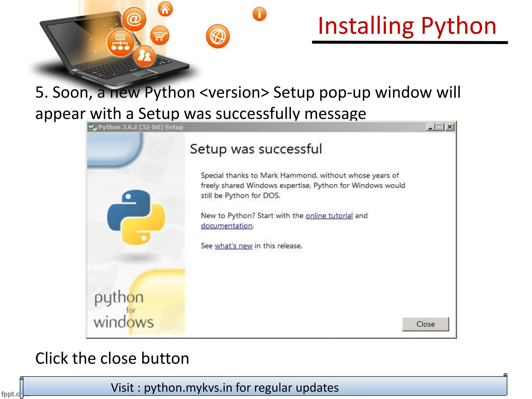Click the laptop image
Viewport: 532px width, 399px height.
point(114,51)
